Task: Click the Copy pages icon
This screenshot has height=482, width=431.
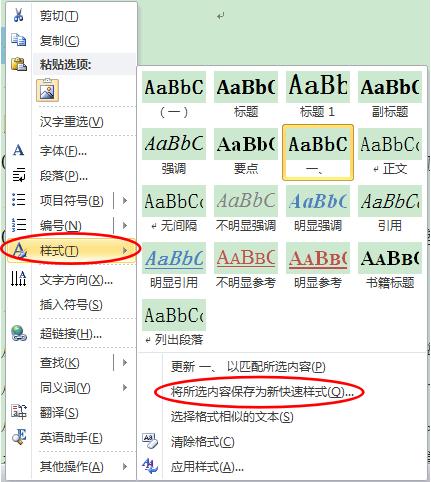Action: point(19,40)
